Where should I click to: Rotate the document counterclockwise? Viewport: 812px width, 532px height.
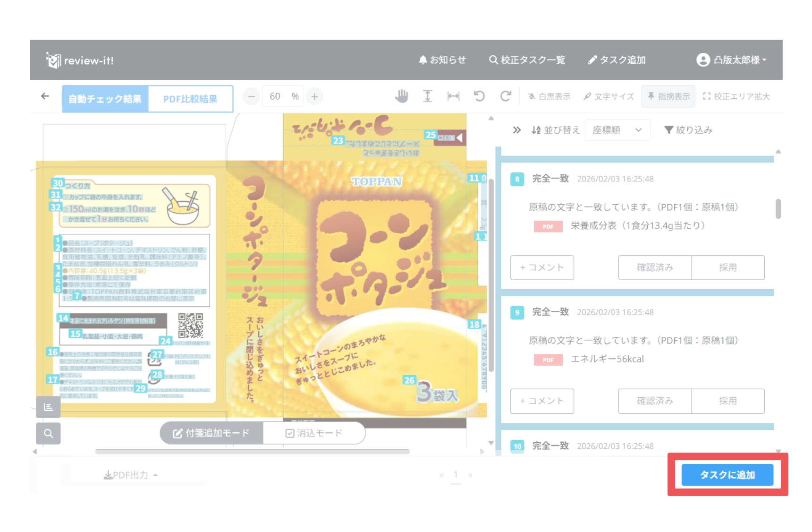click(x=479, y=96)
